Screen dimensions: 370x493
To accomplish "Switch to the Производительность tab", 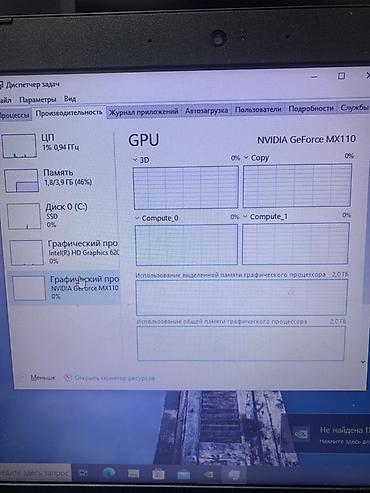I will pyautogui.click(x=69, y=113).
